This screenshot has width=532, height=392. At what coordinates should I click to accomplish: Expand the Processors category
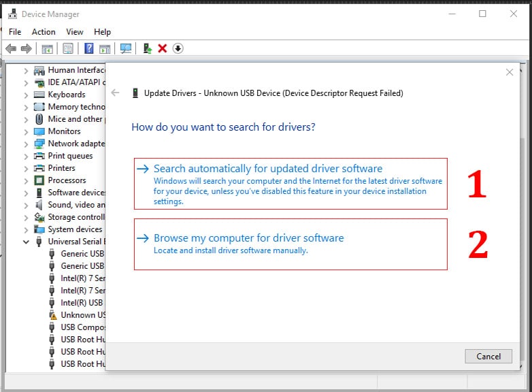(26, 180)
